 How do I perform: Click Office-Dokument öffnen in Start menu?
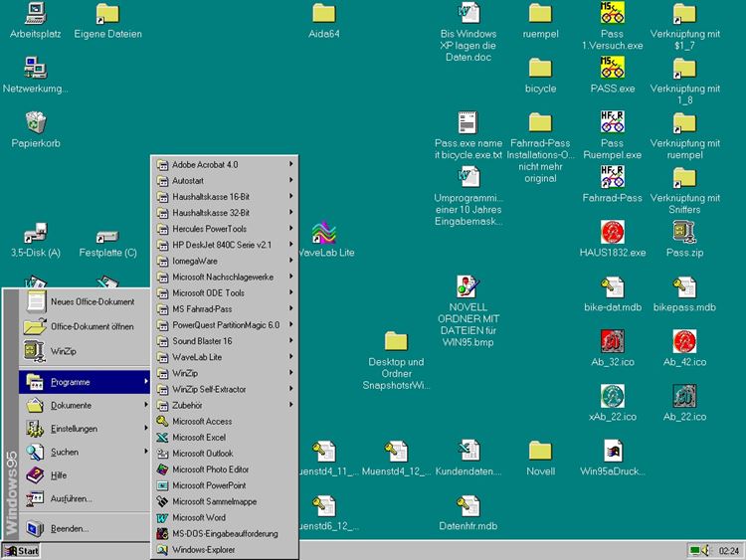tap(85, 326)
